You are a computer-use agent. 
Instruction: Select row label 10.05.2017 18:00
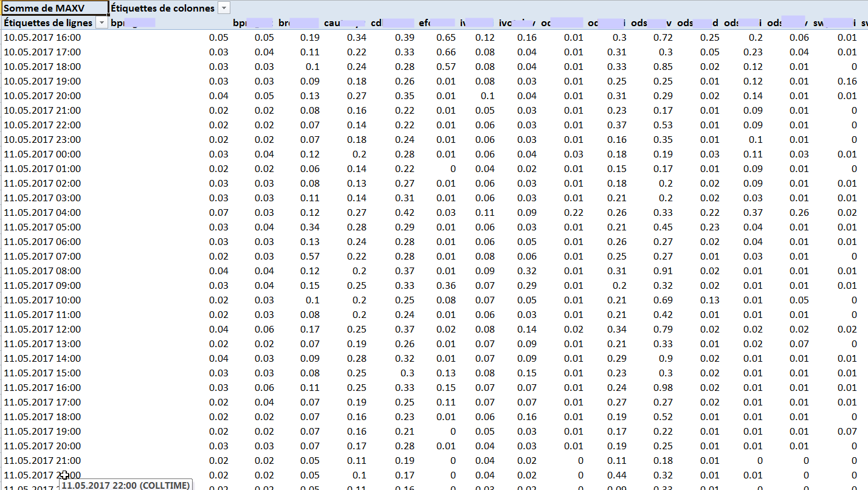tap(43, 67)
